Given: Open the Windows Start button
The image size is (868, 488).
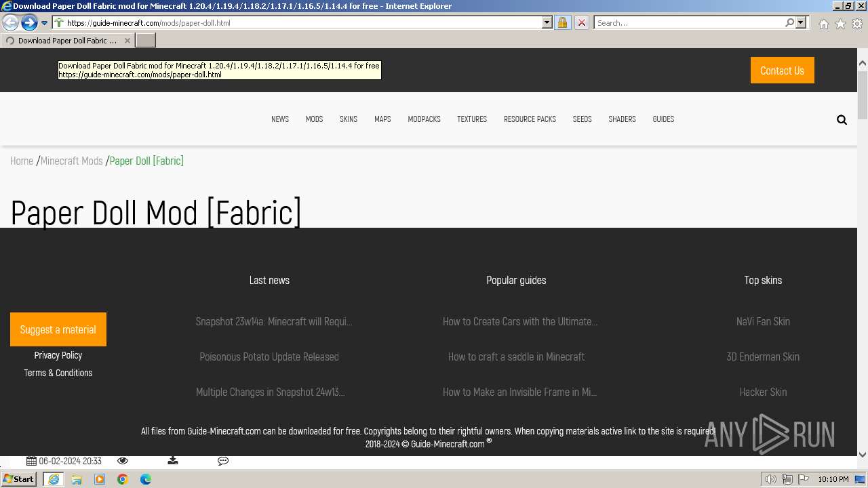Looking at the screenshot, I should (x=19, y=479).
